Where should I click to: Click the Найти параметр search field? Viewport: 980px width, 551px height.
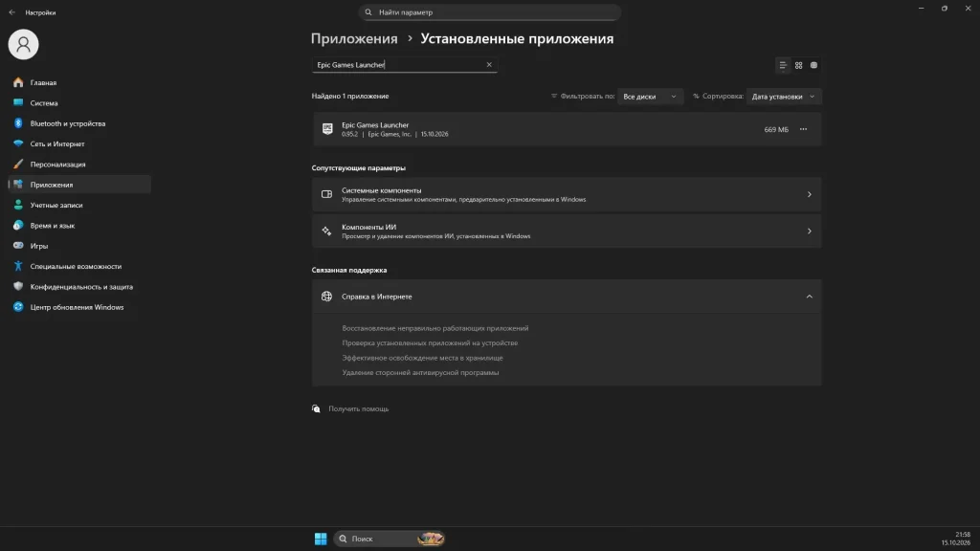click(x=489, y=12)
